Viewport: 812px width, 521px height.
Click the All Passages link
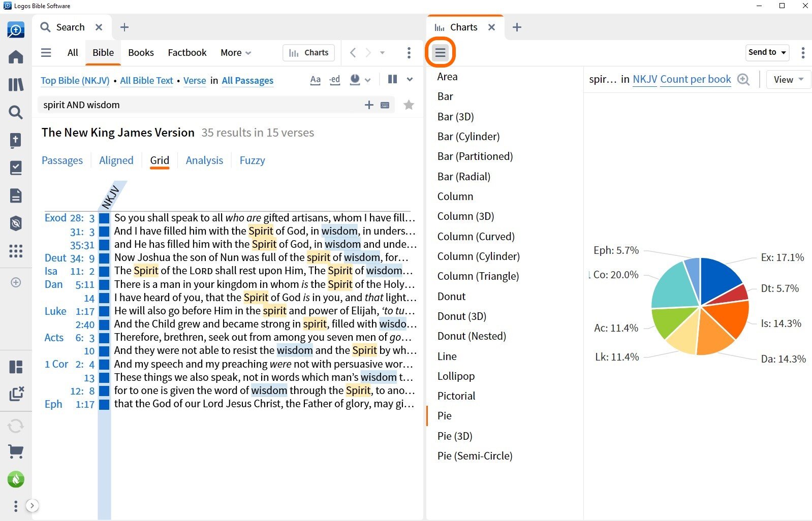tap(247, 81)
